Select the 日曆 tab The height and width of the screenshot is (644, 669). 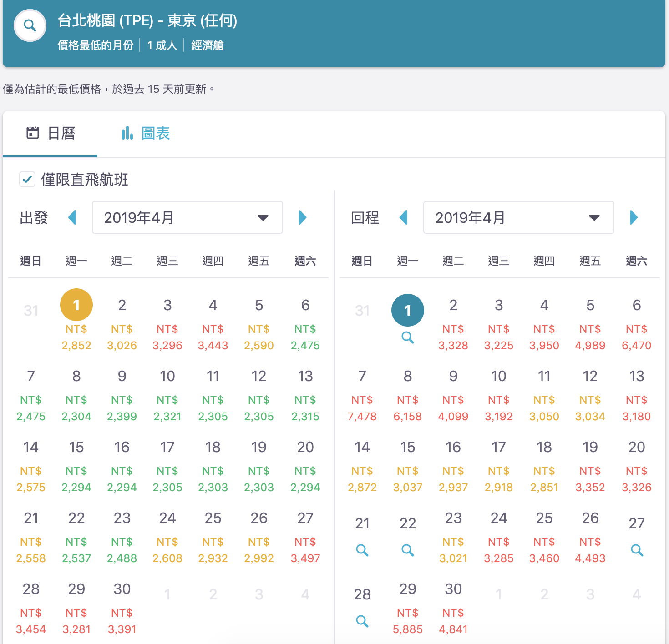[x=51, y=133]
